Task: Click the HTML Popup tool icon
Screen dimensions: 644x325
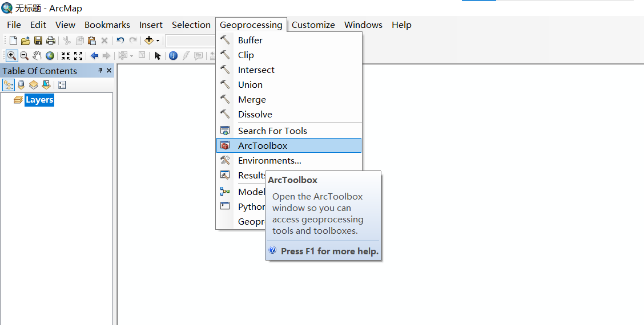Action: point(198,55)
